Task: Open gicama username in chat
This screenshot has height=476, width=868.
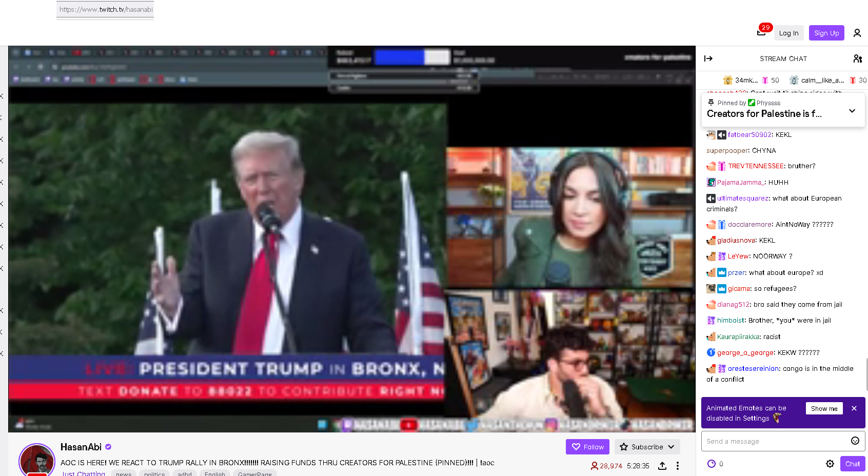Action: [x=739, y=288]
